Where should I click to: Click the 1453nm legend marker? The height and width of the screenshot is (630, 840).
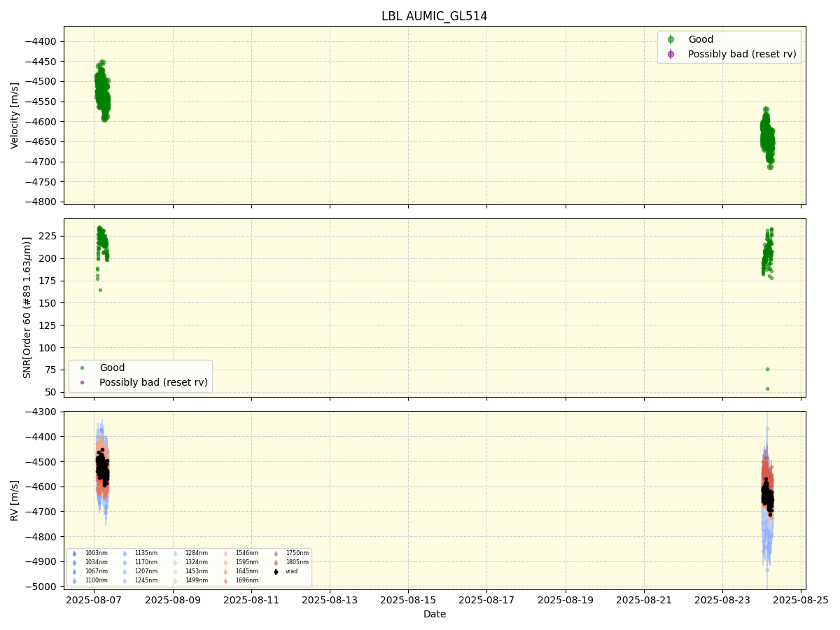pos(175,571)
